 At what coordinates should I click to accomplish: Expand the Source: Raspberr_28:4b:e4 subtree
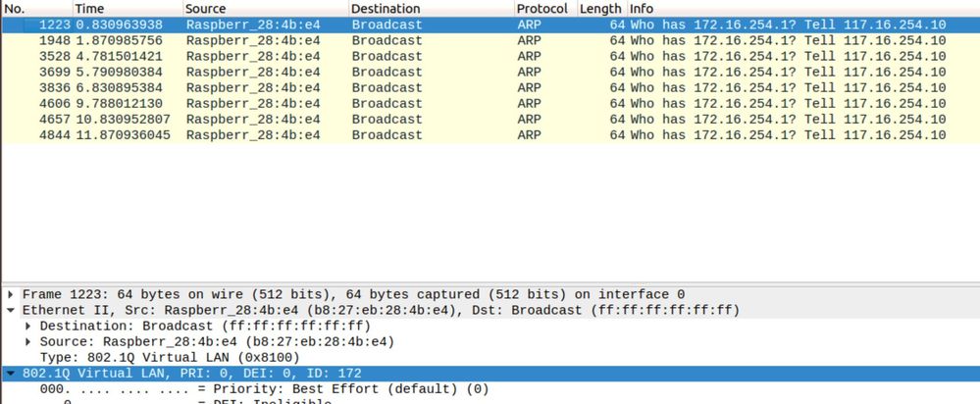pyautogui.click(x=28, y=342)
